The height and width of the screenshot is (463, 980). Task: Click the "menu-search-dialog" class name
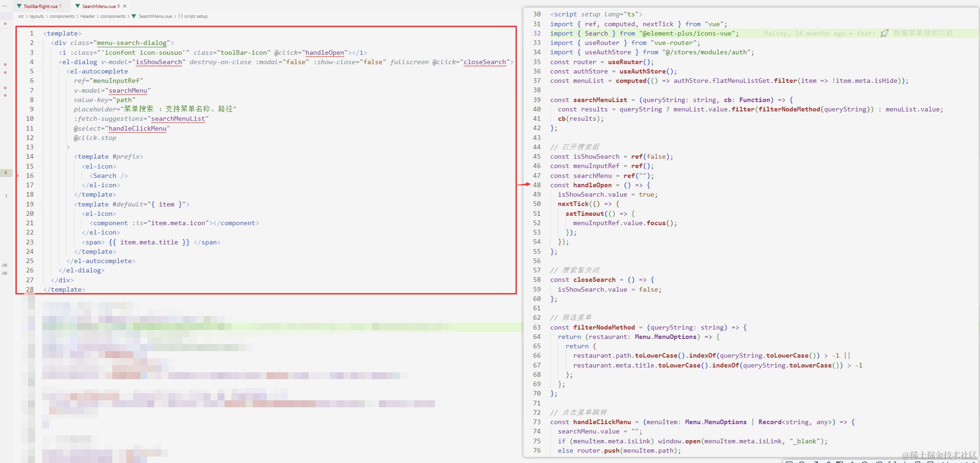[x=132, y=43]
